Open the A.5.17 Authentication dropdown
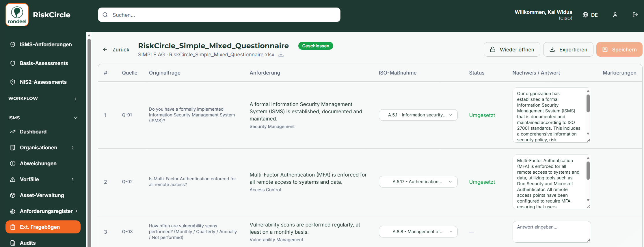 pyautogui.click(x=418, y=182)
